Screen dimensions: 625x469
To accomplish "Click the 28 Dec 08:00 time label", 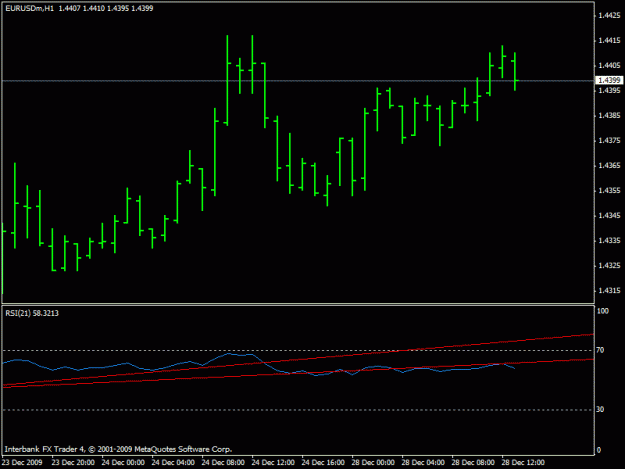I will point(473,463).
